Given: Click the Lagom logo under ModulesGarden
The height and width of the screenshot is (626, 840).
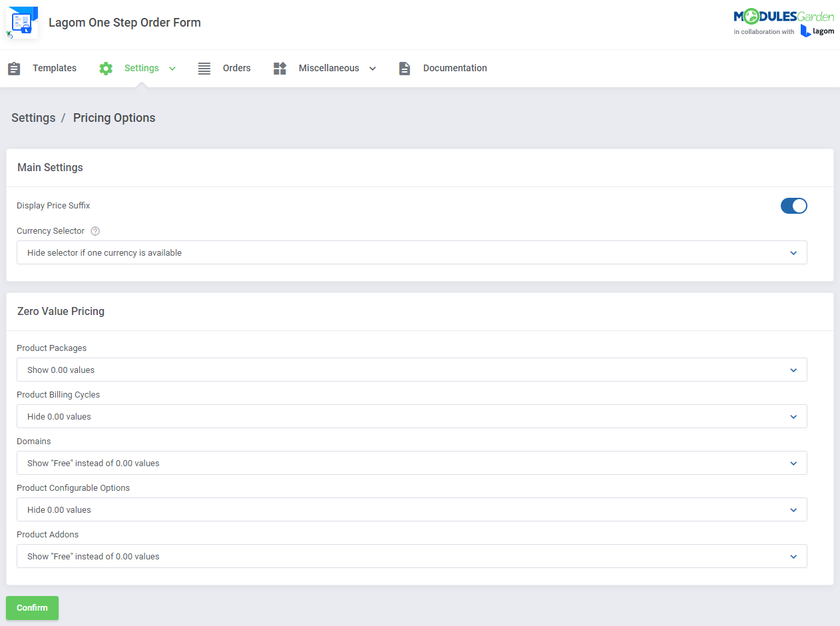Looking at the screenshot, I should coord(817,31).
